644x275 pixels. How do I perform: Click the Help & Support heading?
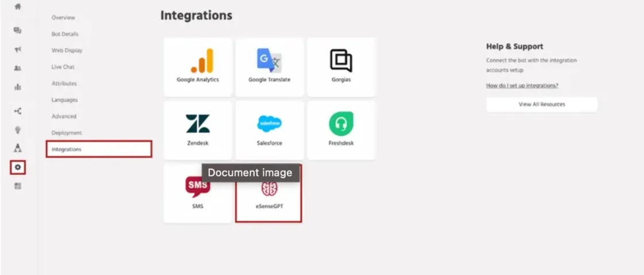pyautogui.click(x=515, y=47)
